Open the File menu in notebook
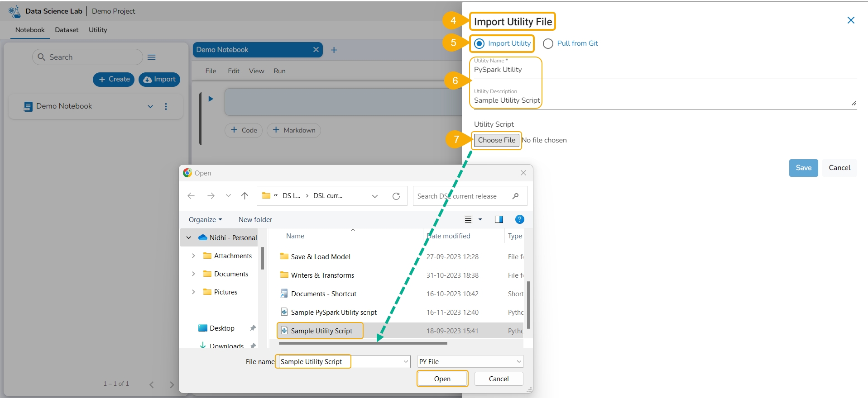Image resolution: width=868 pixels, height=398 pixels. [x=211, y=71]
